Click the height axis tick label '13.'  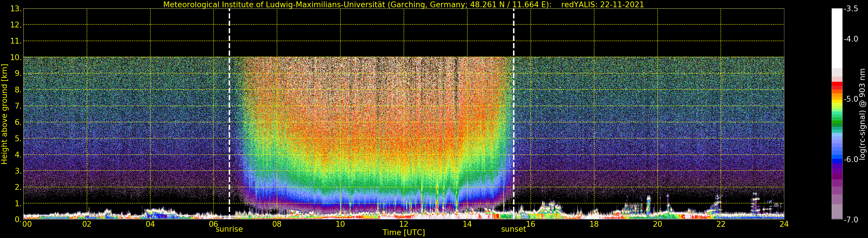click(x=16, y=9)
